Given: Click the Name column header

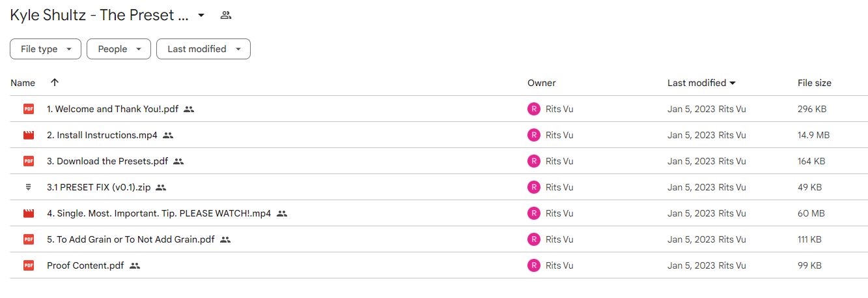Looking at the screenshot, I should click(23, 83).
